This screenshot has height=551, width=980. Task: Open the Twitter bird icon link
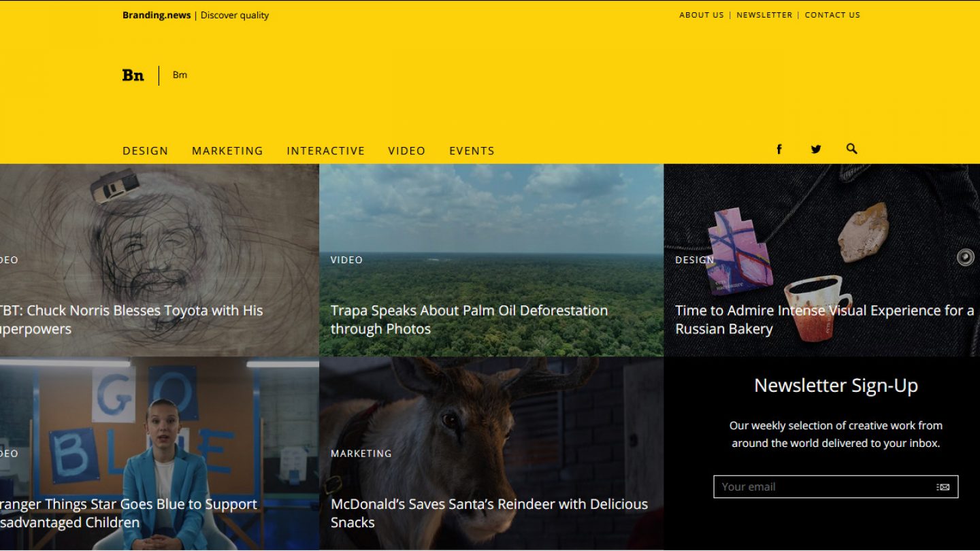[815, 150]
